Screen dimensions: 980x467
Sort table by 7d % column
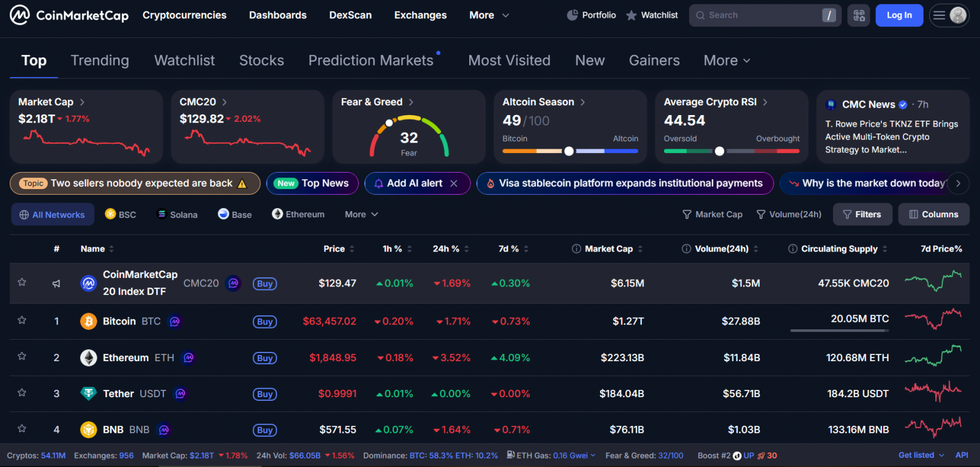point(513,248)
